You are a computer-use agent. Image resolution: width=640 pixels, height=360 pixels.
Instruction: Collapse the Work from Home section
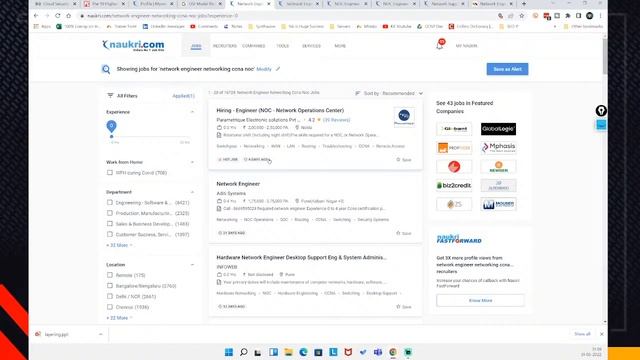pos(192,162)
